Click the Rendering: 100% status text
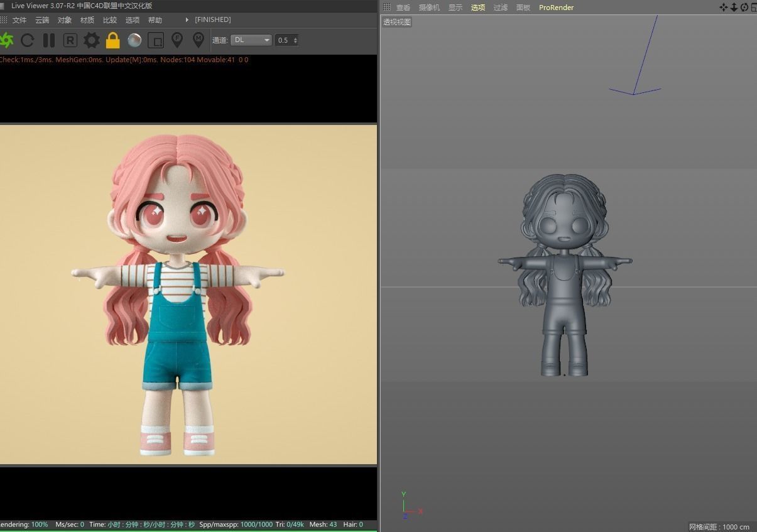 pyautogui.click(x=24, y=524)
